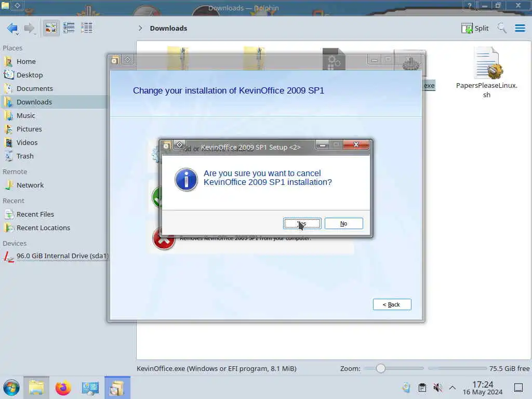Open the Start menu button
The image size is (532, 399).
(x=11, y=388)
